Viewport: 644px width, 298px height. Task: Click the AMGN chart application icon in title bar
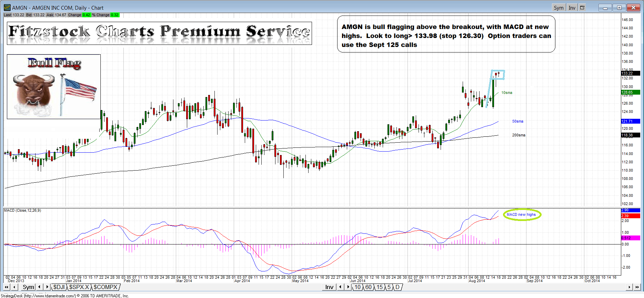(x=7, y=8)
